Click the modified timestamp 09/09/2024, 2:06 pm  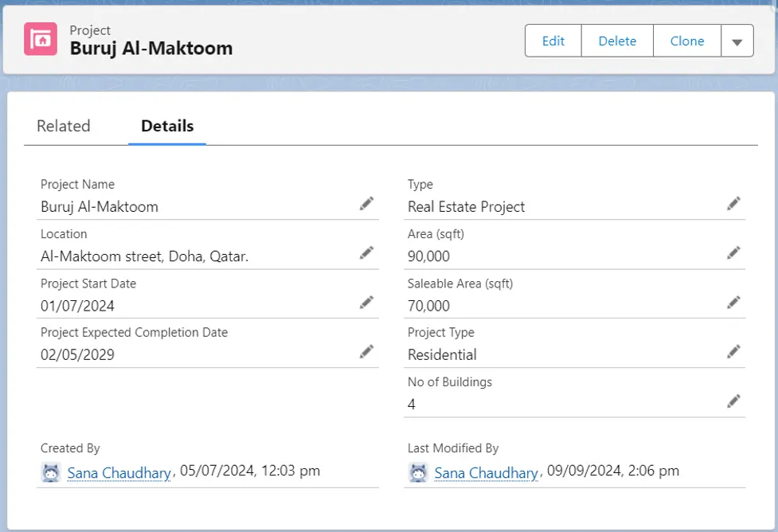click(613, 471)
